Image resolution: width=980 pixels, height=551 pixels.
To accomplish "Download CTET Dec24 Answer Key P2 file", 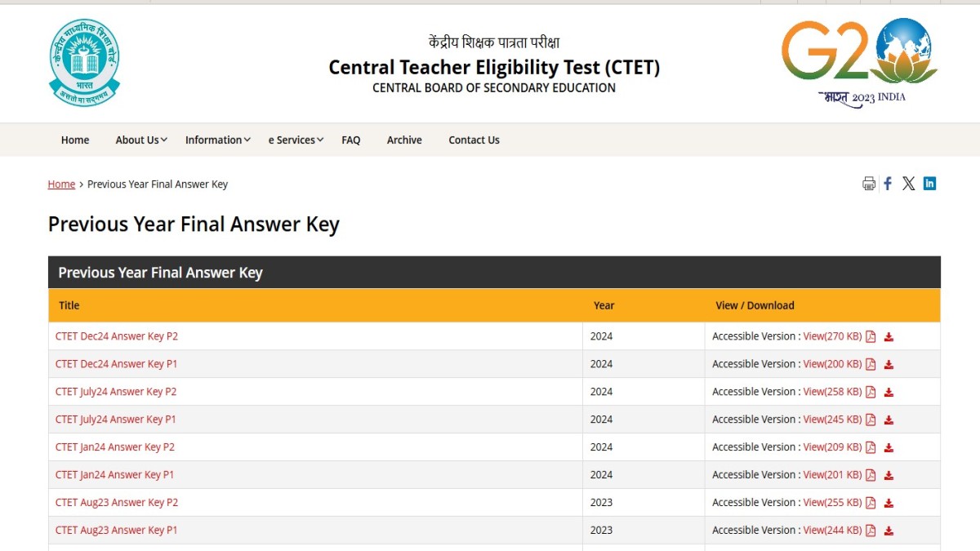I will 889,337.
